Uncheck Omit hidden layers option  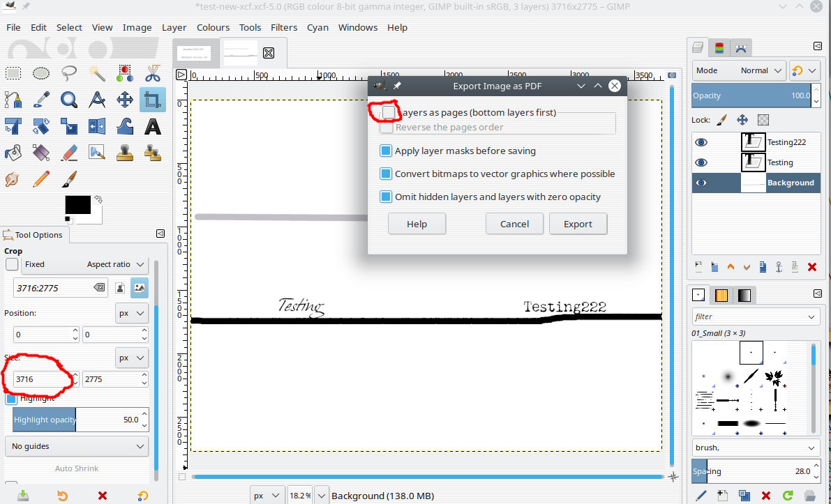[386, 197]
